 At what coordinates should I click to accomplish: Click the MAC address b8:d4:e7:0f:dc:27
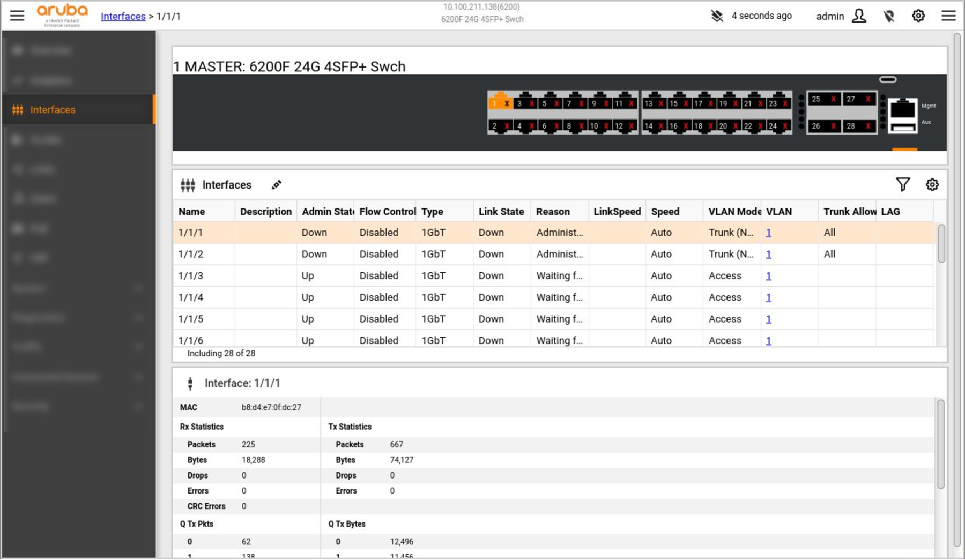pos(271,407)
